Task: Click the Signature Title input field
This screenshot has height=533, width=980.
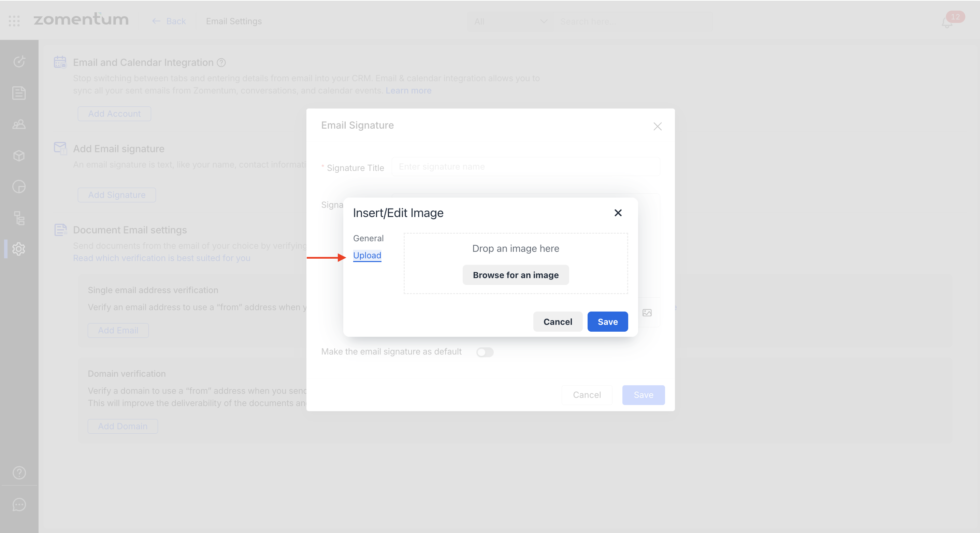Action: [x=525, y=167]
